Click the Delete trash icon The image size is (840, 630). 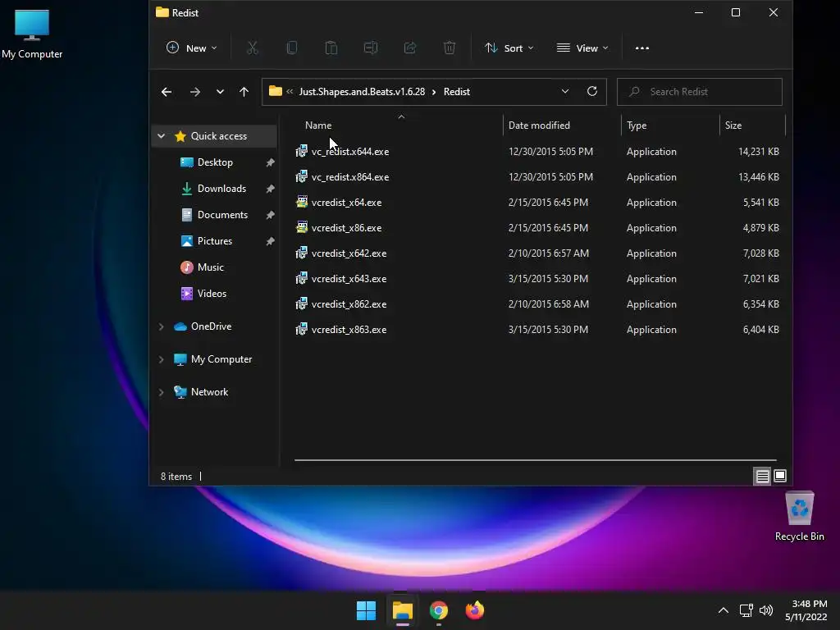[450, 48]
